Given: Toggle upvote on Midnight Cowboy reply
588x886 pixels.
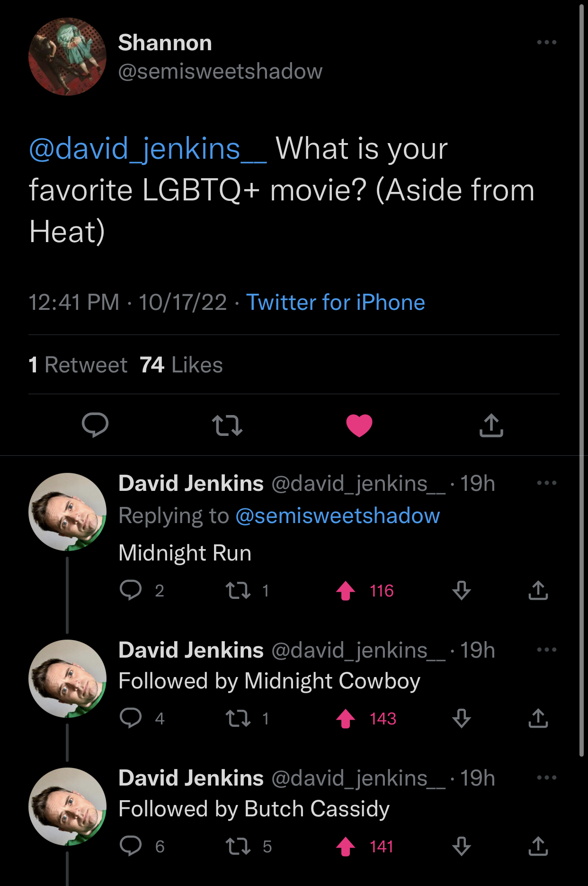Looking at the screenshot, I should [x=346, y=719].
